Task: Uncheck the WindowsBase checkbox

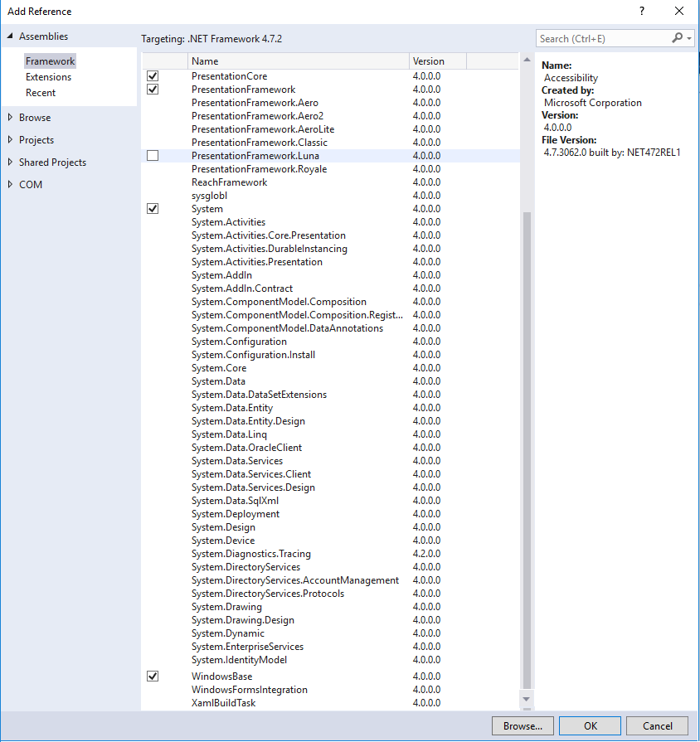Action: pos(153,676)
